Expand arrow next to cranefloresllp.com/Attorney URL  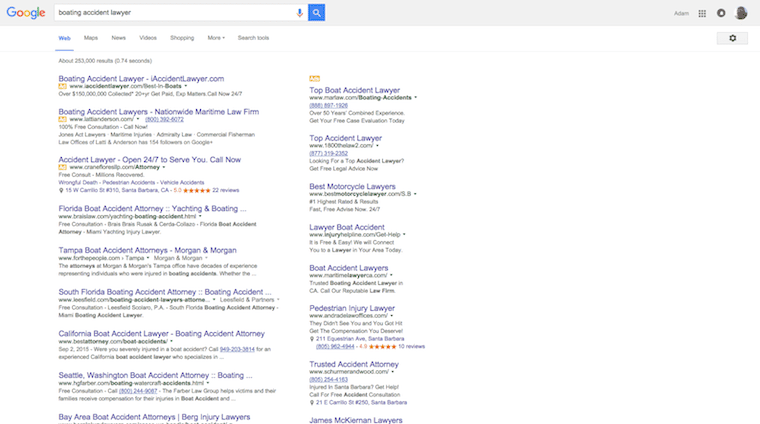pyautogui.click(x=164, y=167)
